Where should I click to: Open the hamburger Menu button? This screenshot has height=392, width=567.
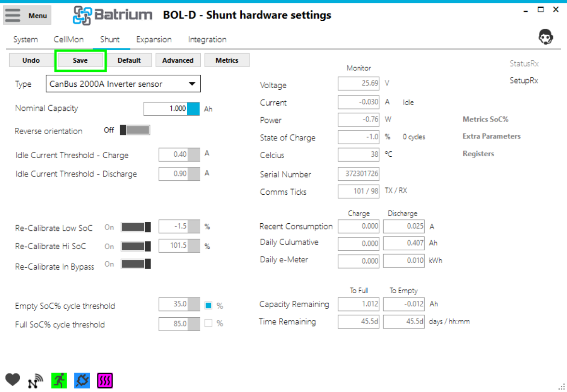pos(27,15)
